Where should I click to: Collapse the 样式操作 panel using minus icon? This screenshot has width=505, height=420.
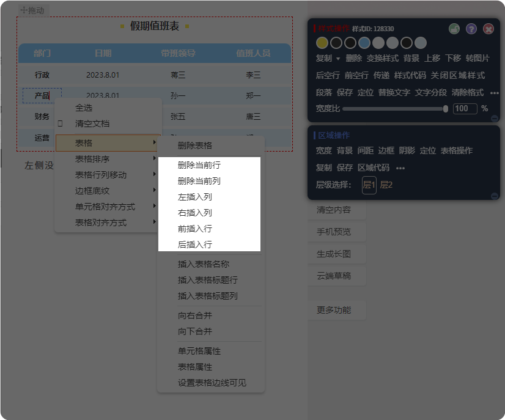tap(495, 118)
